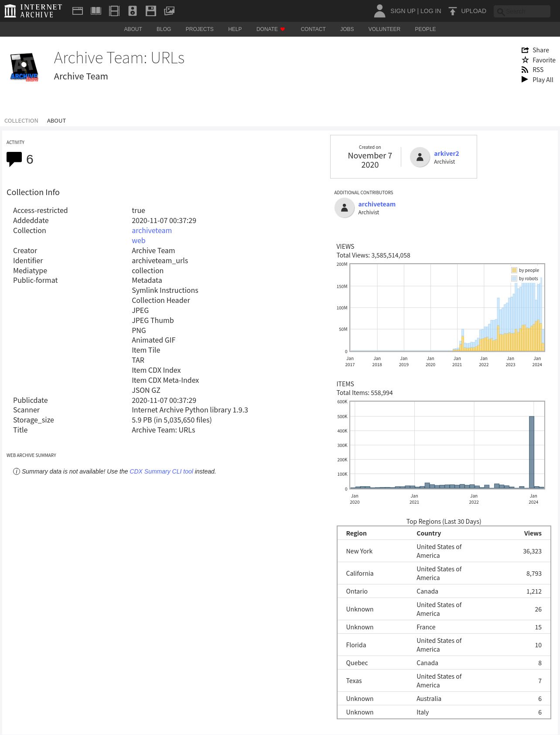Click the Ontario region cell
Screen dimensions: 560x735
(357, 591)
